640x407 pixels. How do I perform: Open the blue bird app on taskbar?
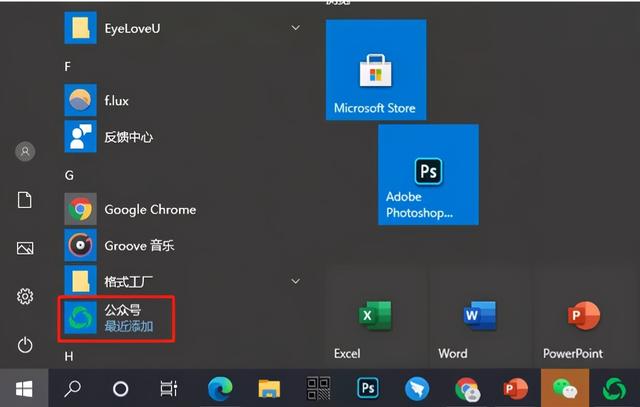pyautogui.click(x=417, y=389)
